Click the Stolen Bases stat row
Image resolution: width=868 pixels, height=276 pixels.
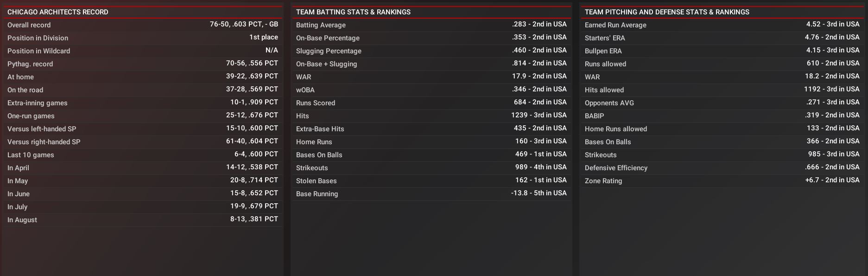431,181
